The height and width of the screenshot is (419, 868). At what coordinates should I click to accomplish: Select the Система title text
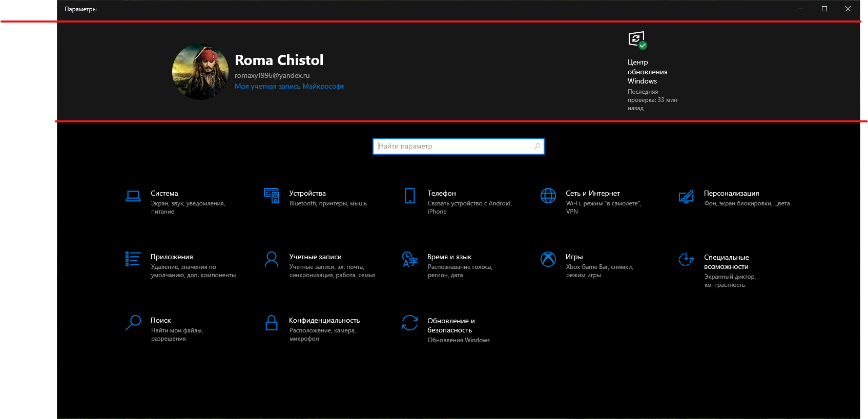click(164, 193)
